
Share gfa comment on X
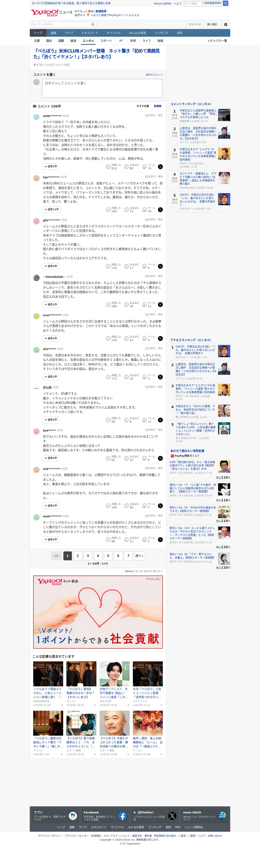[160, 266]
